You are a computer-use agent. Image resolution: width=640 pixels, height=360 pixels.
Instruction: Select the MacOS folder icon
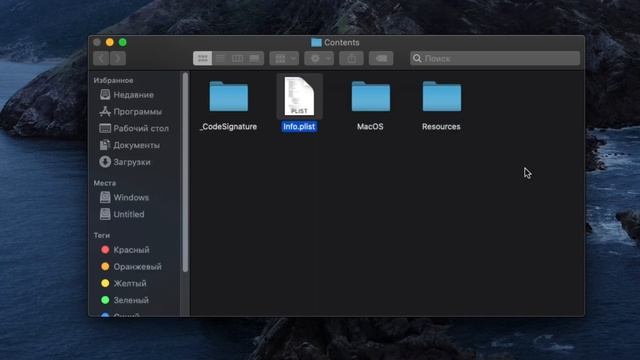[x=371, y=96]
